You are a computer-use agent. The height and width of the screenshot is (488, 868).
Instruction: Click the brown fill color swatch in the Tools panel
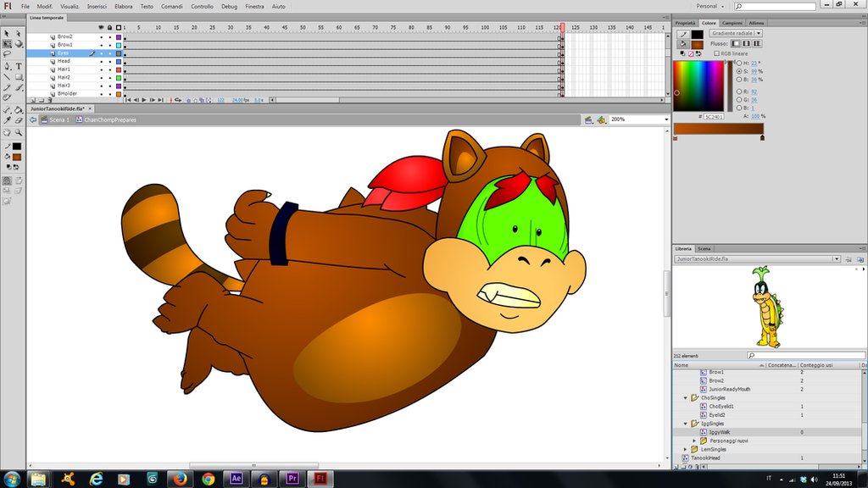pos(17,157)
